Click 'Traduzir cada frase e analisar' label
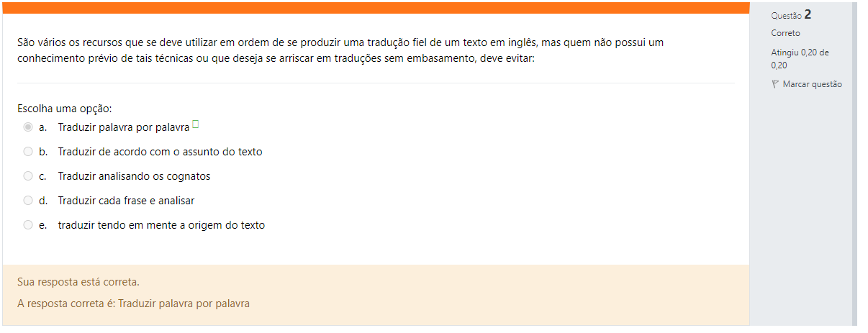Viewport: 868px width, 333px height. pos(126,201)
